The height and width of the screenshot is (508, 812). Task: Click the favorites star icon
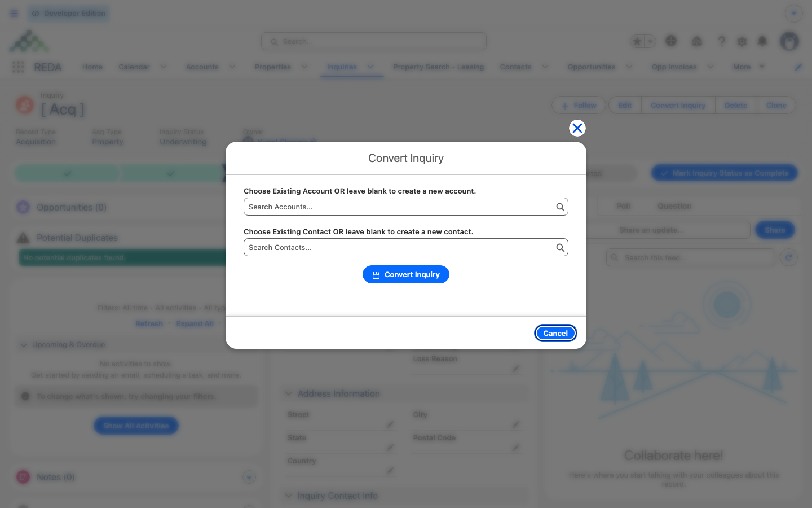click(637, 41)
